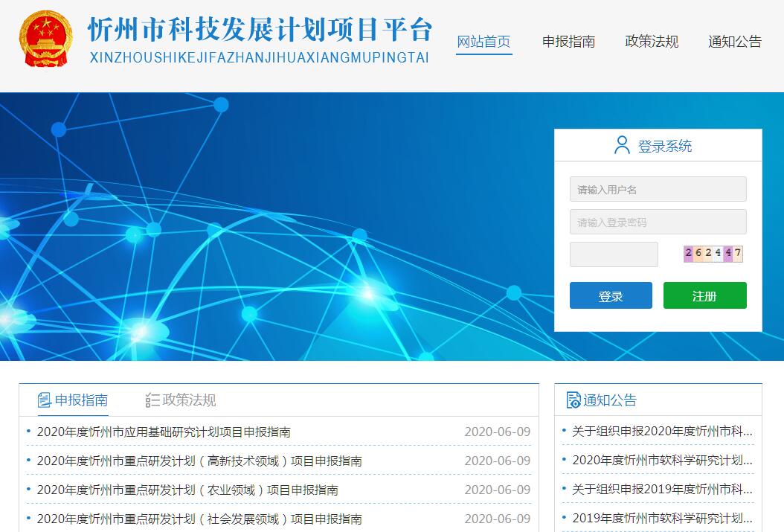This screenshot has width=784, height=532.
Task: Click the 通知公告 panel heading text
Action: click(x=610, y=400)
